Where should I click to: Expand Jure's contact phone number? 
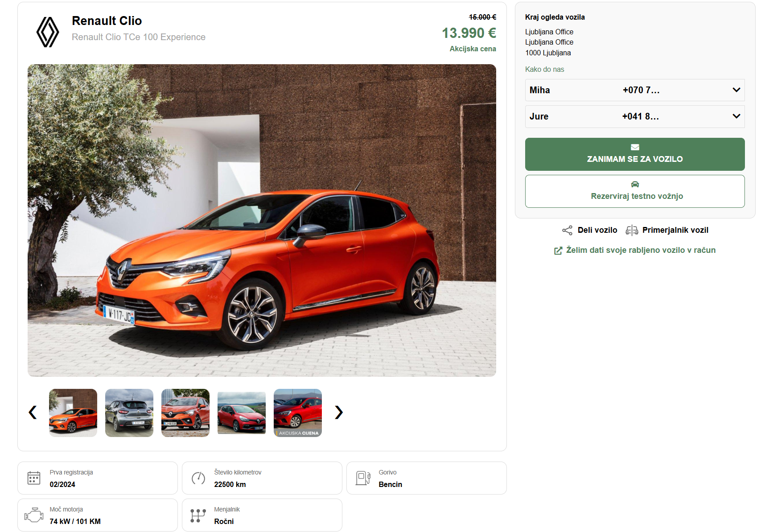(635, 116)
